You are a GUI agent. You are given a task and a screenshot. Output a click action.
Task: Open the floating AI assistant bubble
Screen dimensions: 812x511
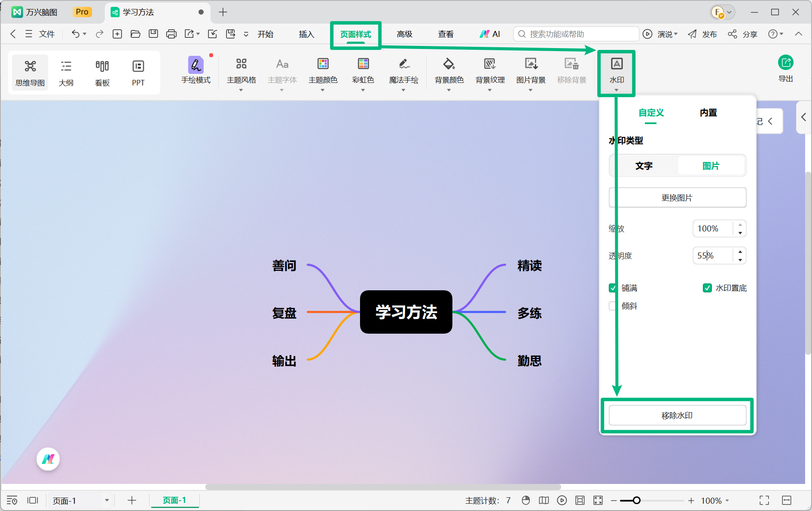coord(48,459)
